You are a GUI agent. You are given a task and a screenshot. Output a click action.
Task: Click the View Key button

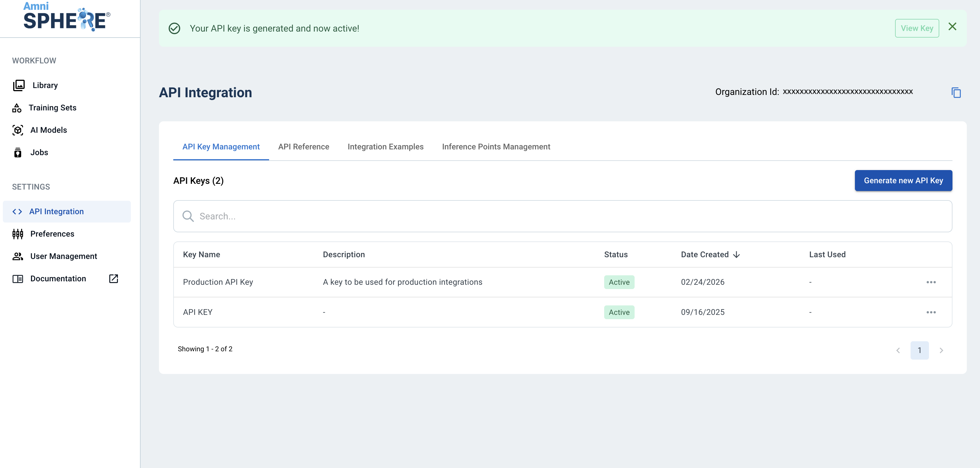click(x=917, y=28)
